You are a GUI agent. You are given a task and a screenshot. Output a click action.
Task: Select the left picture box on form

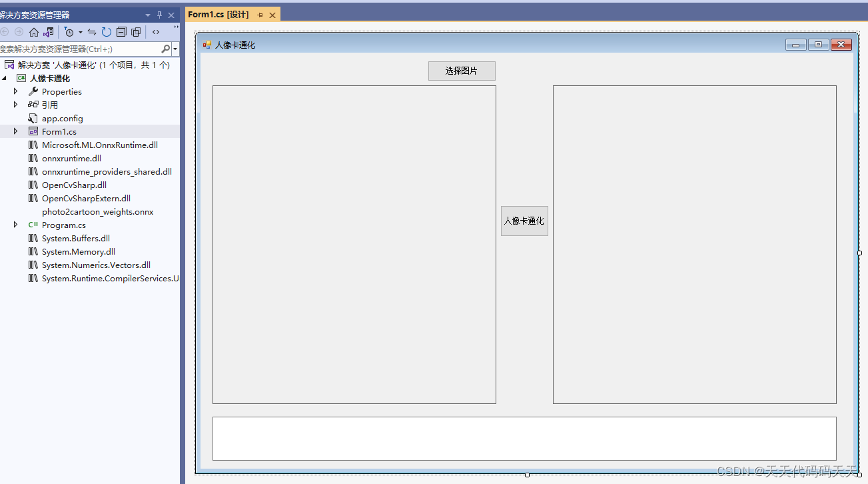click(x=354, y=245)
